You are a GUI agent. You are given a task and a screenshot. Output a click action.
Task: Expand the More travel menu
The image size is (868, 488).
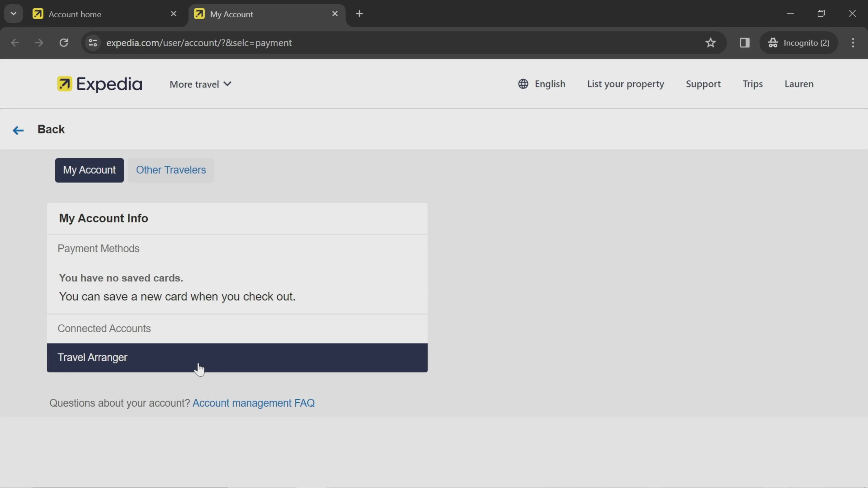click(x=200, y=84)
